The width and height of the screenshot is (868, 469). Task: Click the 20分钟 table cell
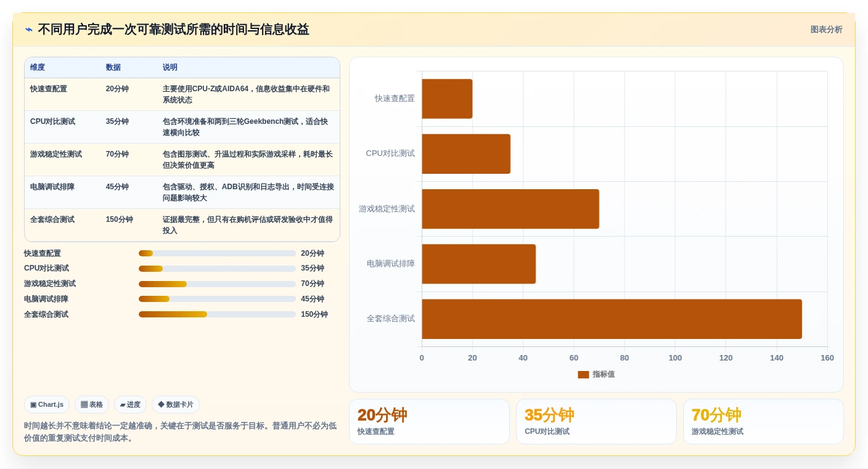[x=117, y=89]
